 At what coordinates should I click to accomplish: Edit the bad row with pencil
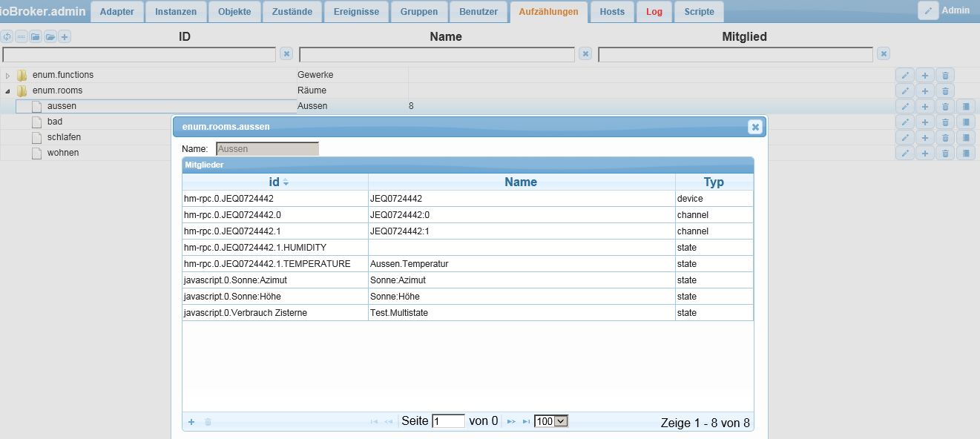905,122
